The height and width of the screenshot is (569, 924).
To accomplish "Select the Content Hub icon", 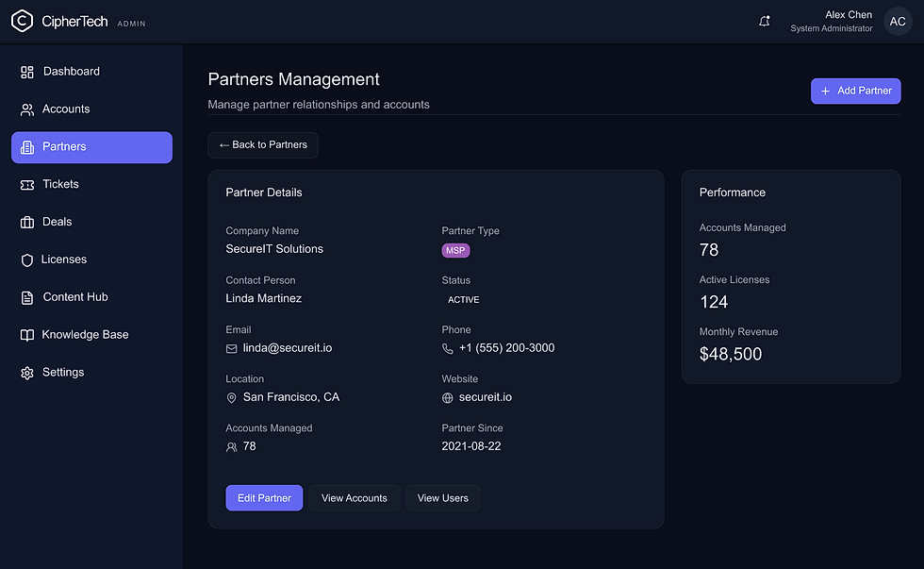I will coord(26,296).
